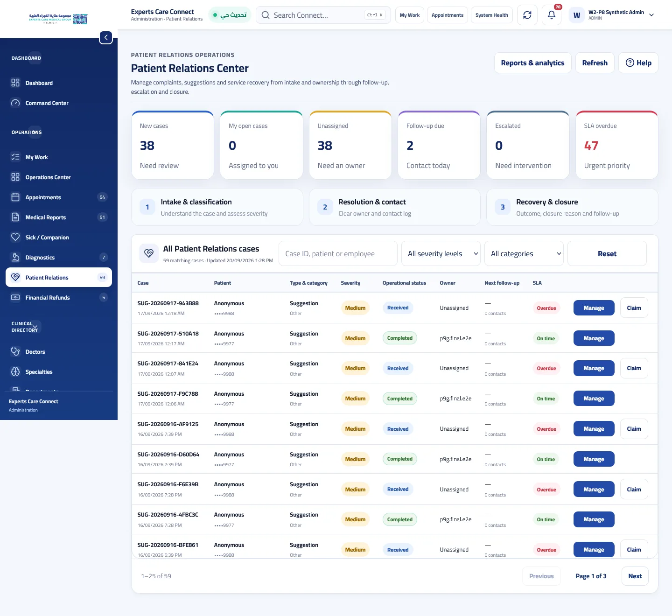672x616 pixels.
Task: Select the Intake & classification step
Action: (217, 207)
